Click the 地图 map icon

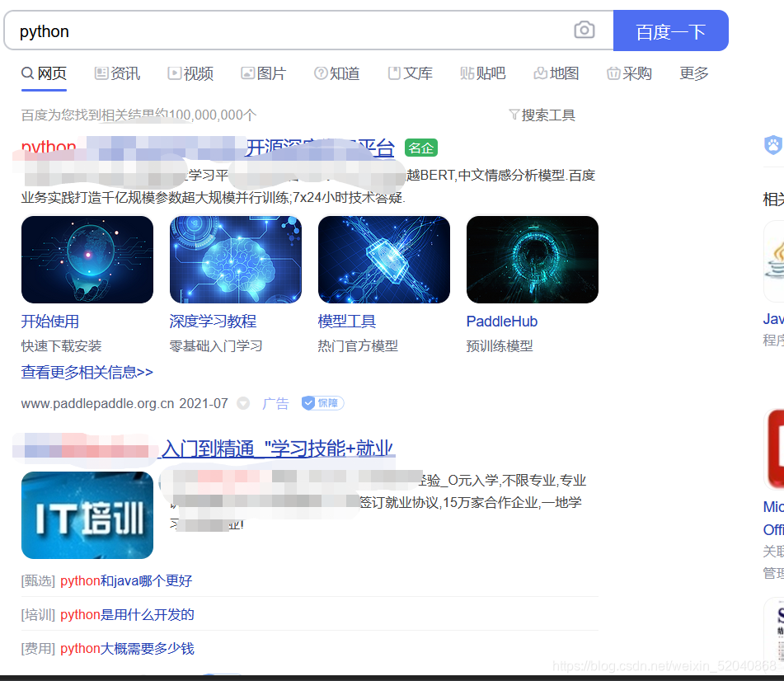541,73
